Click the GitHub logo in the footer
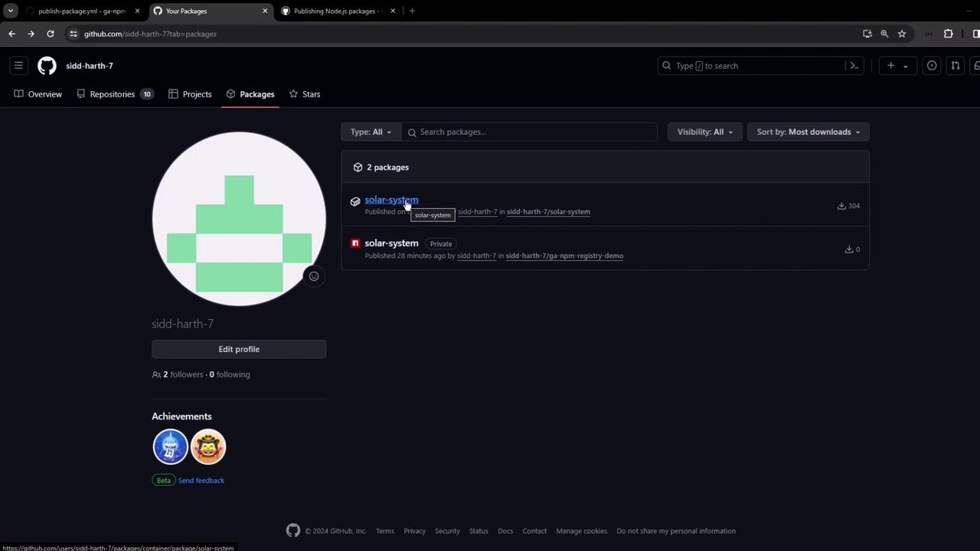980x551 pixels. point(293,530)
